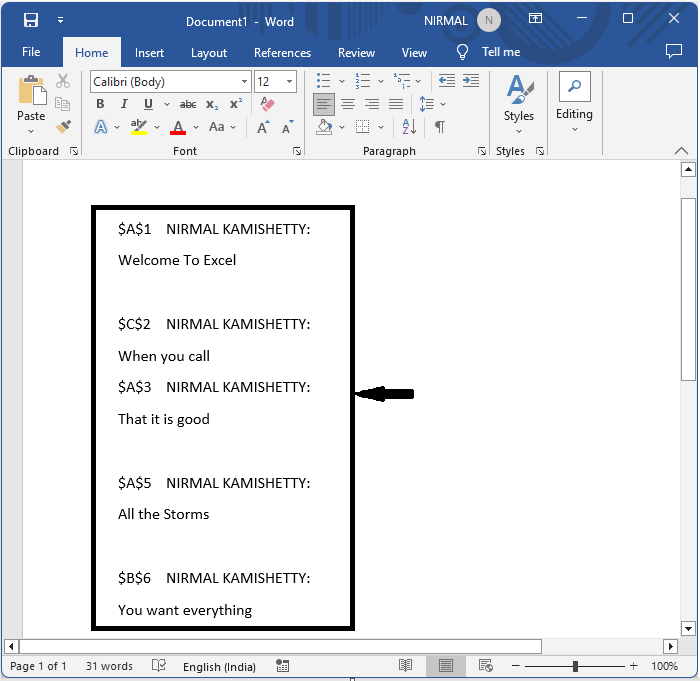
Task: Click the Numbering list icon
Action: coord(362,81)
